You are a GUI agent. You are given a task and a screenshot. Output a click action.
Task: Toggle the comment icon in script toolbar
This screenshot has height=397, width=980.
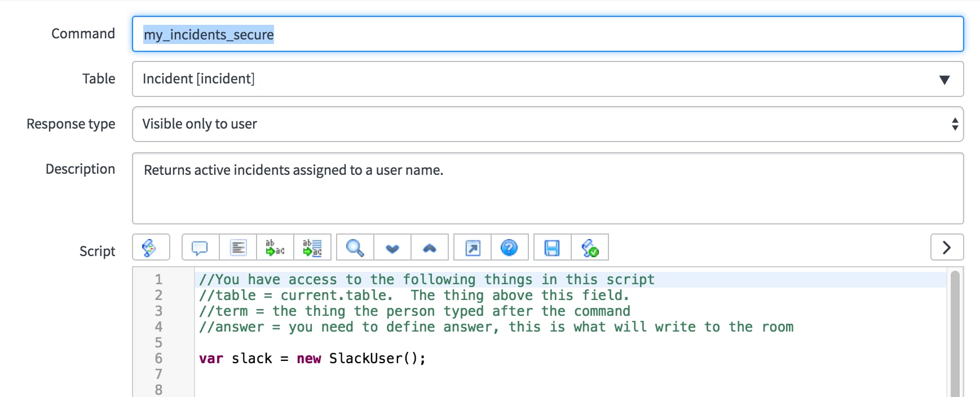(200, 248)
